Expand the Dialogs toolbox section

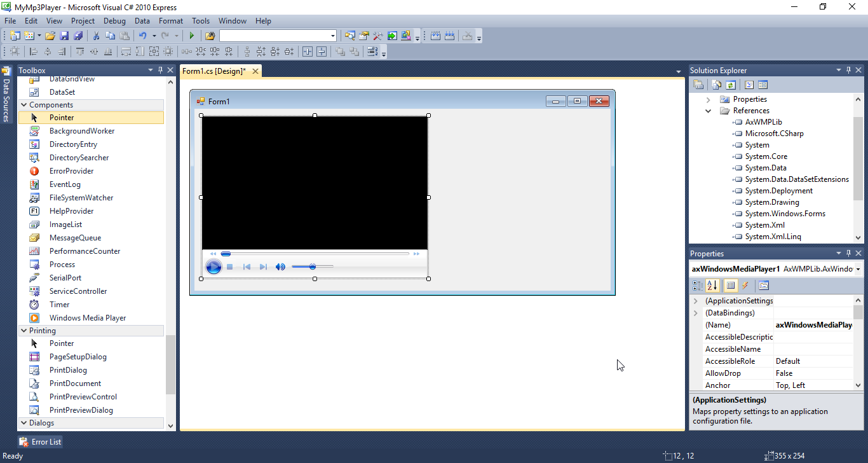[24, 423]
